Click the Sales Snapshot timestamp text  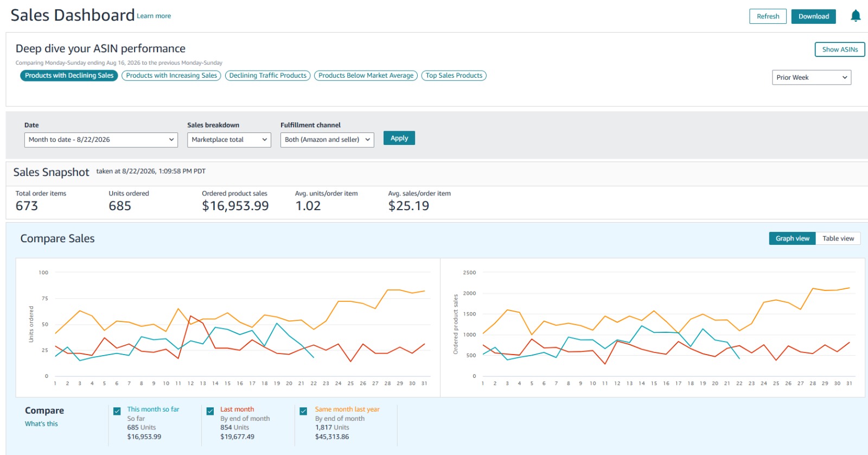pyautogui.click(x=151, y=171)
